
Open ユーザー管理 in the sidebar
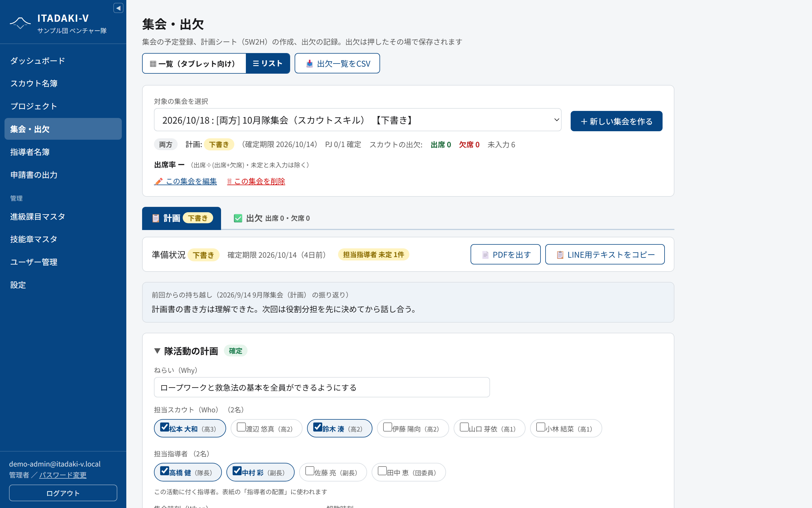(x=63, y=262)
